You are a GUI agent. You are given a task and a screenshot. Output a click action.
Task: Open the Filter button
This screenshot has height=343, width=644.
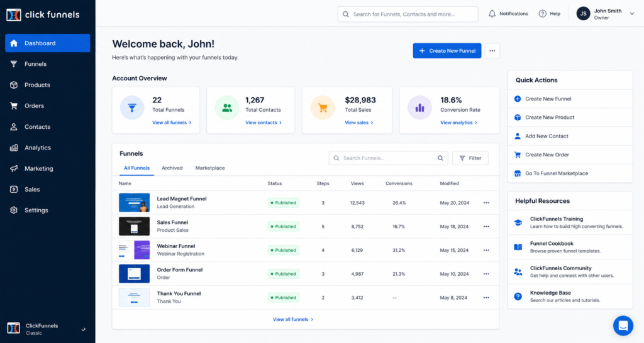(470, 158)
